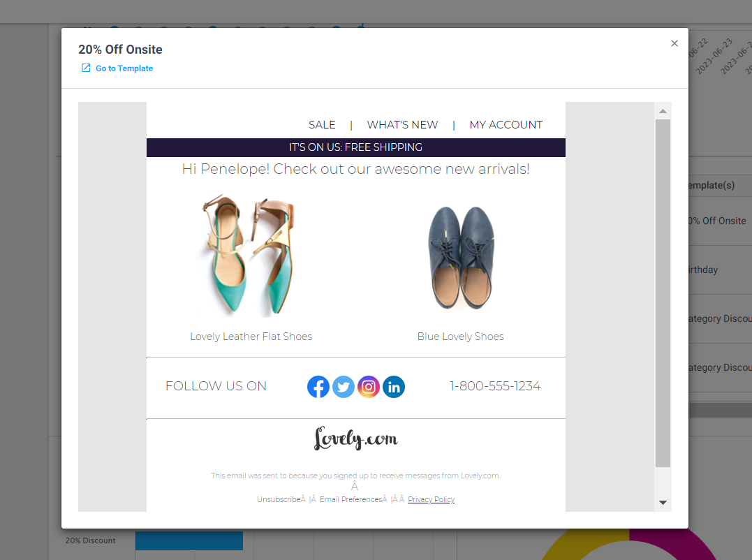Click the IT'S ON US: FREE SHIPPING banner
752x560 pixels.
356,147
